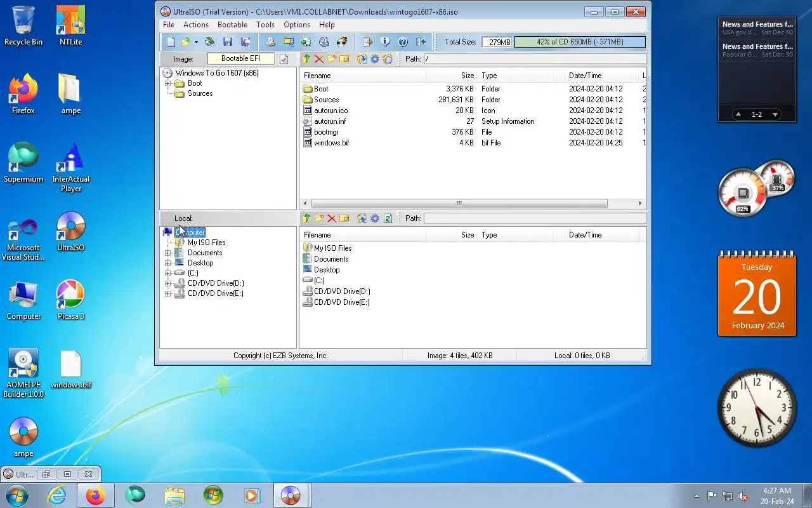Click the Convert image toolbar icon
Image resolution: width=812 pixels, height=508 pixels.
pyautogui.click(x=306, y=42)
